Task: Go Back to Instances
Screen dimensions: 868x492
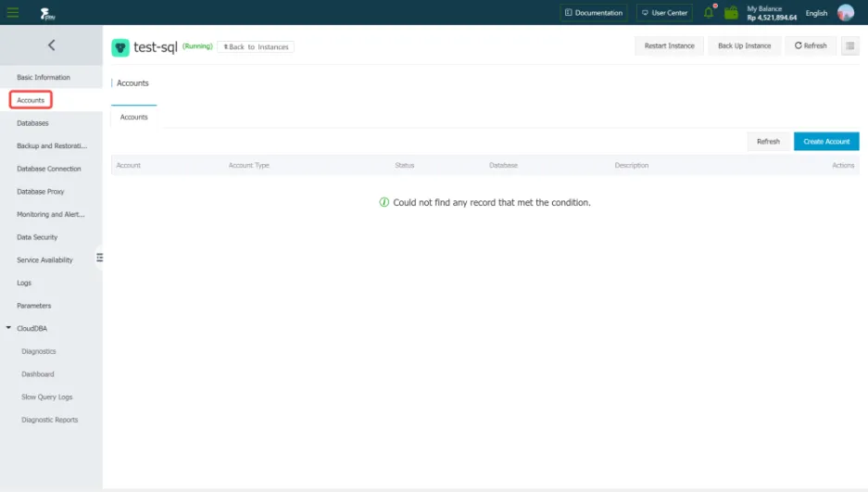Action: click(x=256, y=47)
